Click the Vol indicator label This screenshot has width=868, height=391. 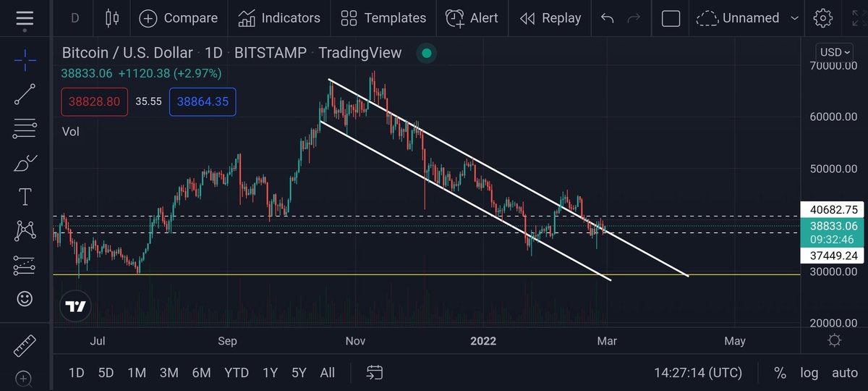(71, 132)
